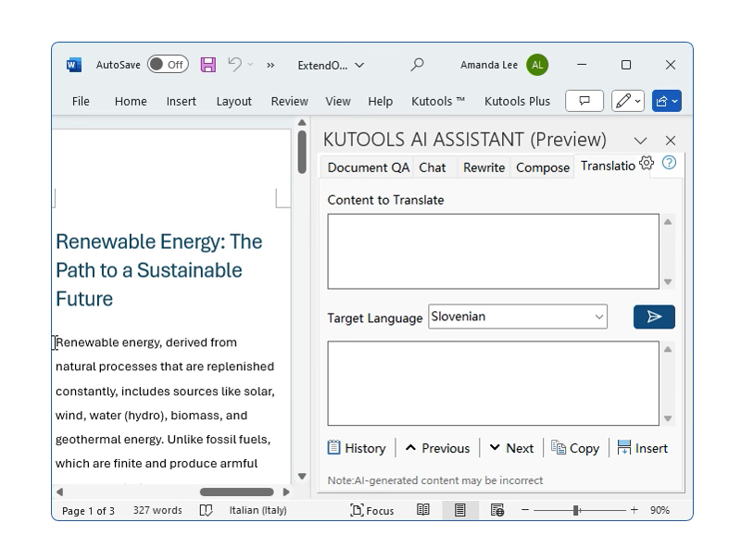Open word count from 327 words

[x=157, y=510]
